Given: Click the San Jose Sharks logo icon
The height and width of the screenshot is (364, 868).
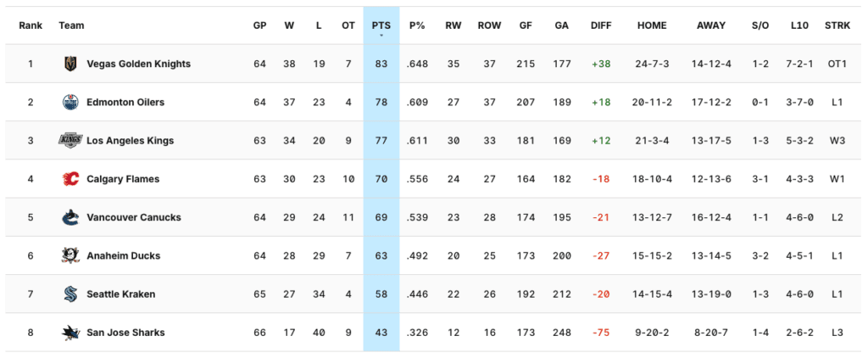Looking at the screenshot, I should [x=70, y=333].
